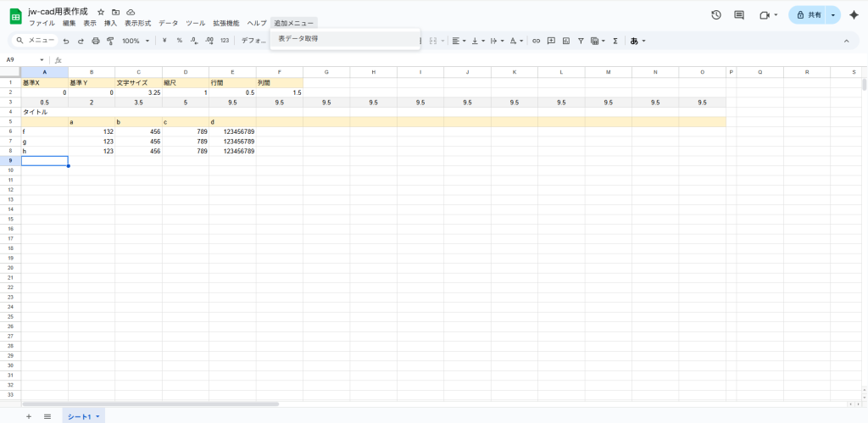Expand the A9 name box dropdown
Screen dimensions: 868x423
(42, 60)
